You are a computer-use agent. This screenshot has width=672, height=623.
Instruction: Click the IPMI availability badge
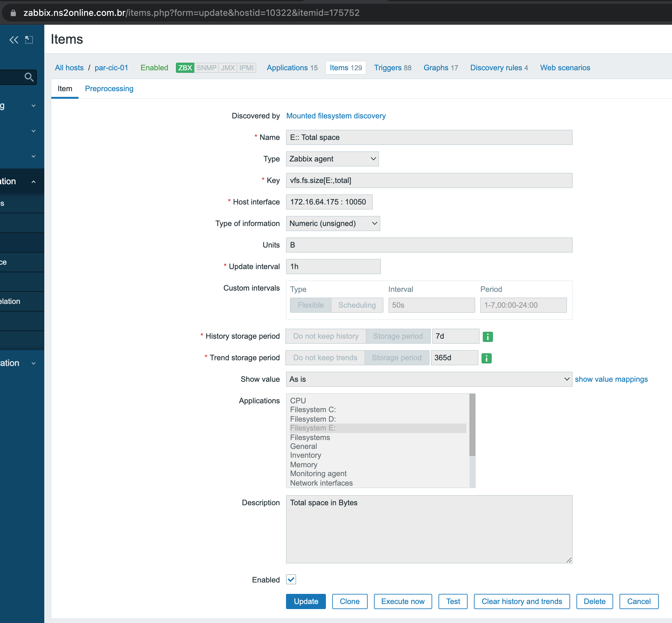point(246,68)
